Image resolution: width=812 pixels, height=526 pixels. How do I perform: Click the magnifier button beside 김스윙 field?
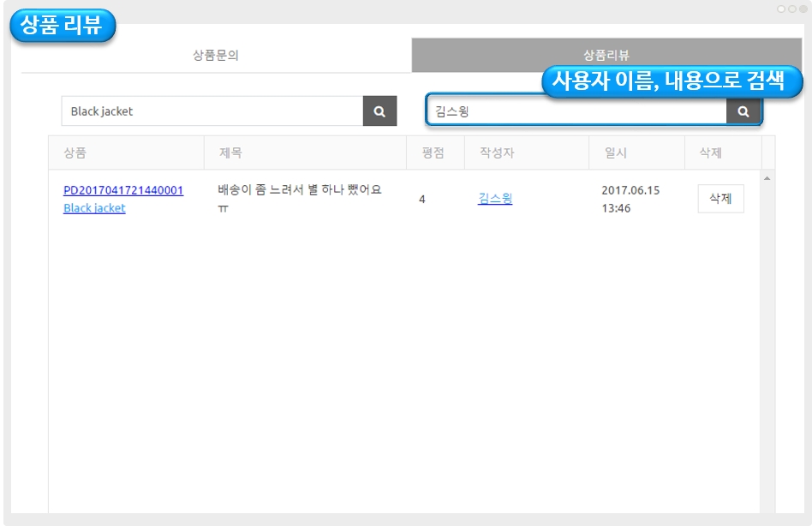pos(743,111)
